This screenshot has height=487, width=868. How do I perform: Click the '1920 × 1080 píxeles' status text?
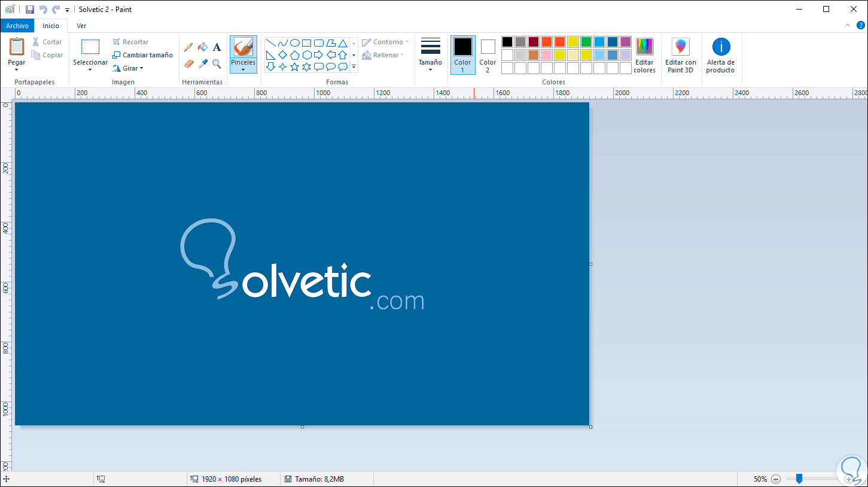click(232, 479)
